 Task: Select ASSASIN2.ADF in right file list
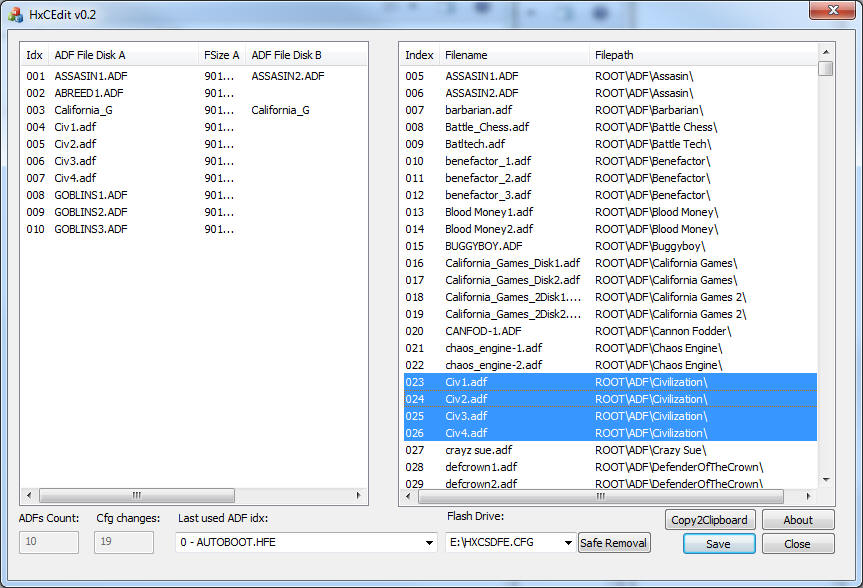[x=482, y=93]
